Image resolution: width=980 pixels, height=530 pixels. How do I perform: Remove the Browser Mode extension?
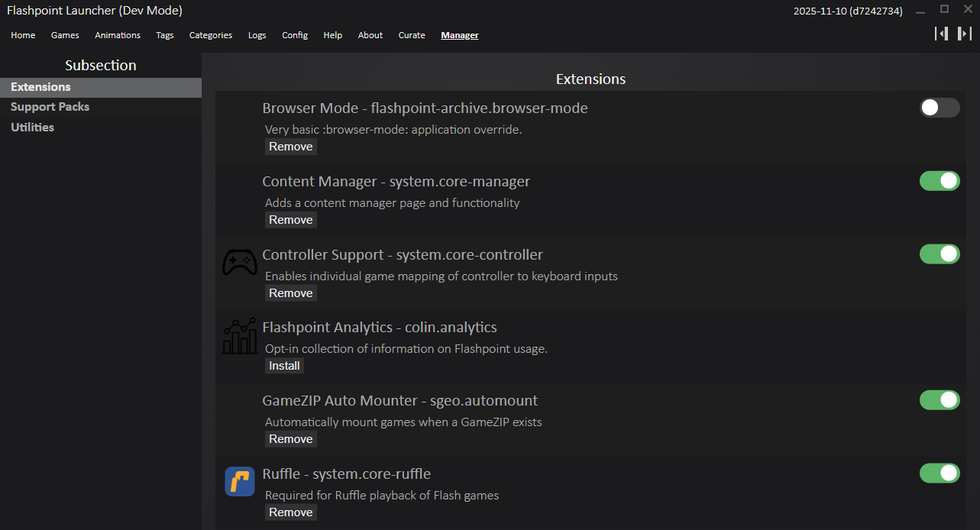(290, 147)
